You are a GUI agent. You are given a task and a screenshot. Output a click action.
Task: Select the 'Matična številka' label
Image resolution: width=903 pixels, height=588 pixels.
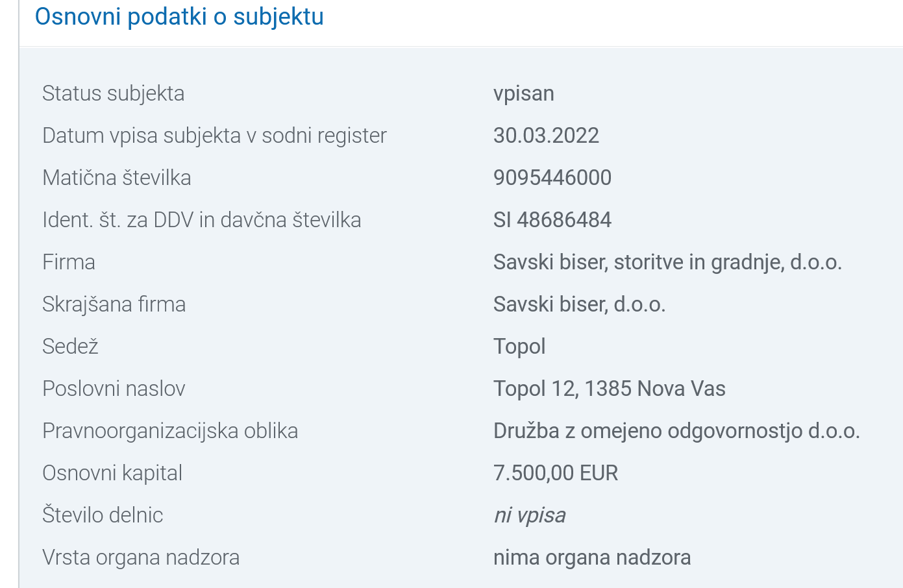pyautogui.click(x=117, y=178)
